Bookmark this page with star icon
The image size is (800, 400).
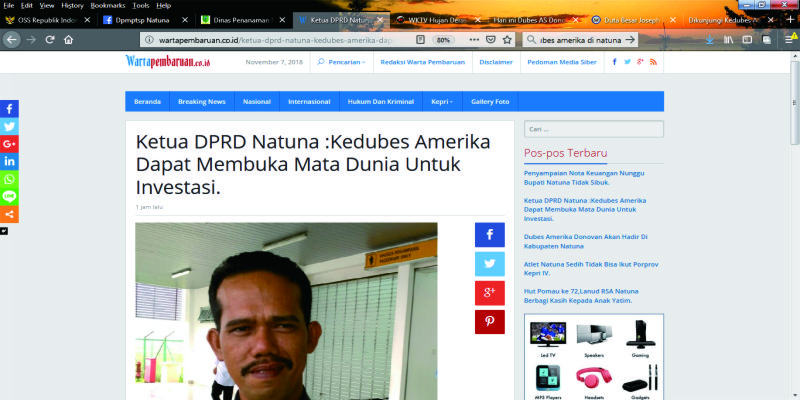[507, 40]
